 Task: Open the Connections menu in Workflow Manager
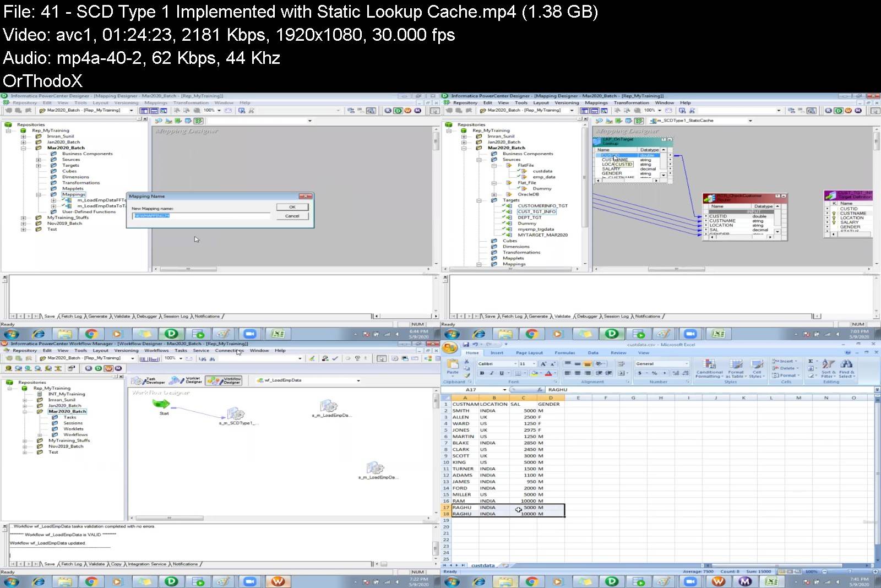tap(229, 351)
